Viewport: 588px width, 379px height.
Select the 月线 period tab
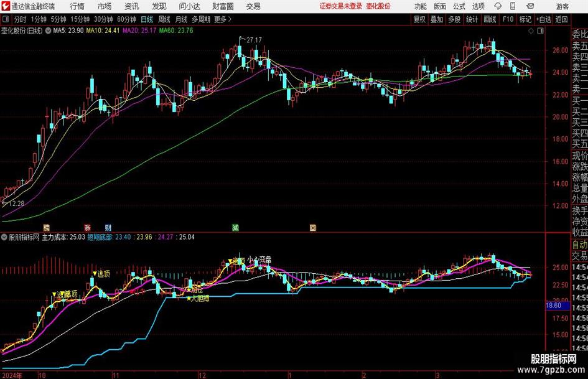tap(182, 19)
